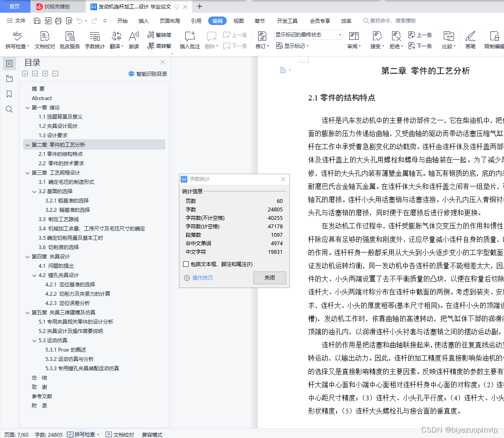Collapse the 5.3 运动仿真 node
Screen dimensions: 504x438
pos(34,341)
